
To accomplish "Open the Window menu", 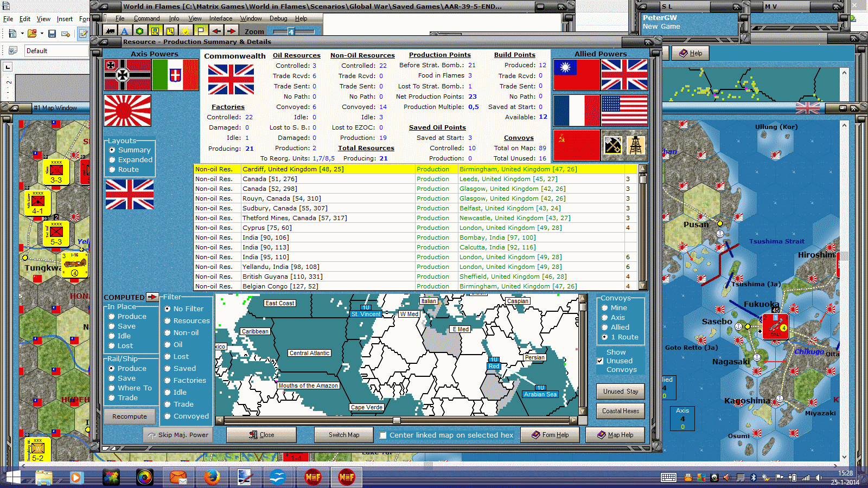I will click(x=251, y=18).
